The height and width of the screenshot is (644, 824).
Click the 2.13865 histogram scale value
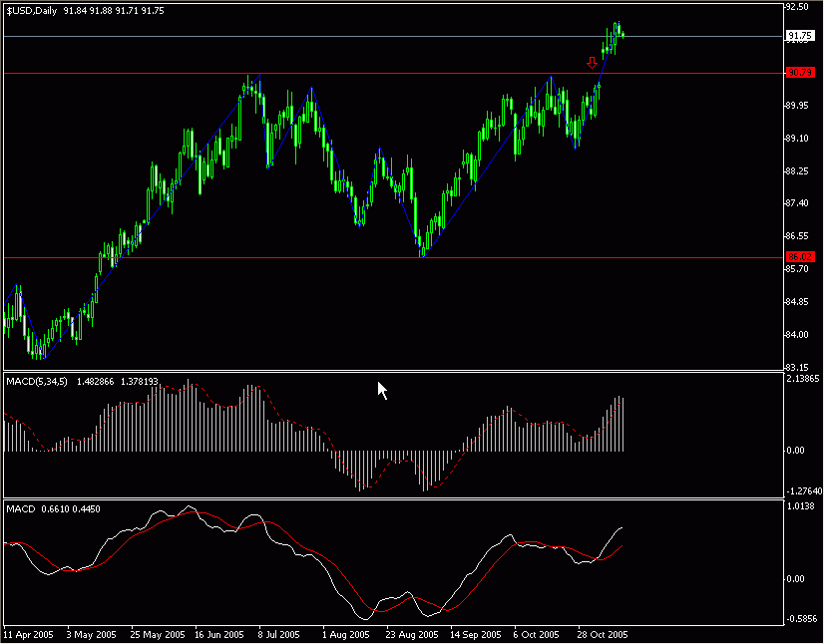(803, 380)
